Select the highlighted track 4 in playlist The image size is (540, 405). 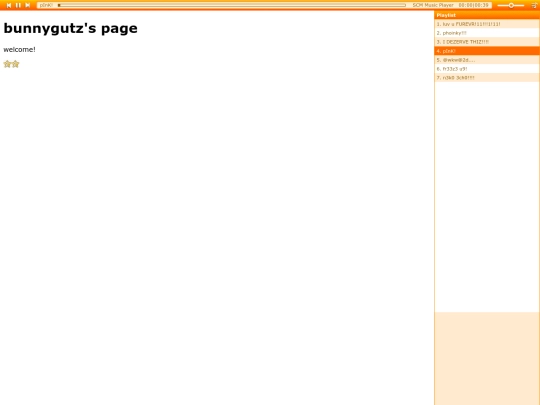487,51
